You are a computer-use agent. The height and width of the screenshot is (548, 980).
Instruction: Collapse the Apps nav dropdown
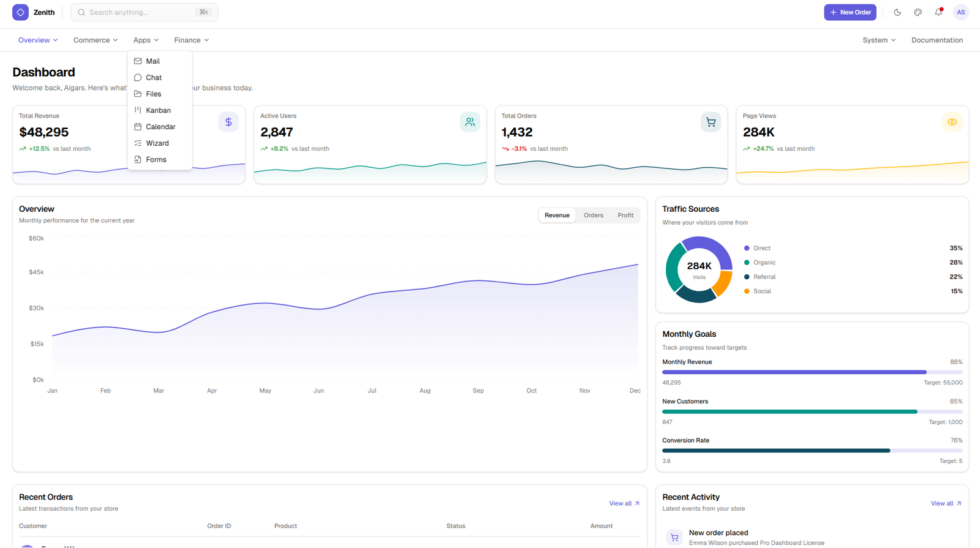tap(146, 40)
